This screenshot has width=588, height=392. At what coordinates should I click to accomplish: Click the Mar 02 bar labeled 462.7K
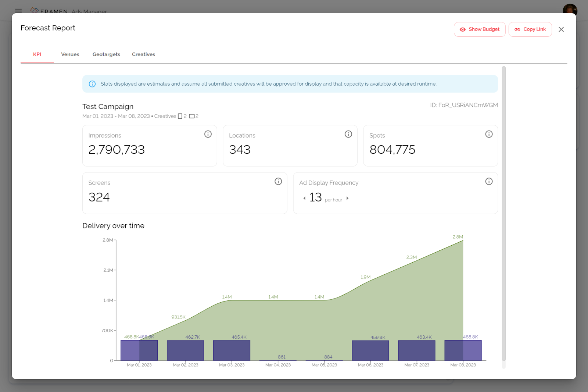[x=186, y=350]
